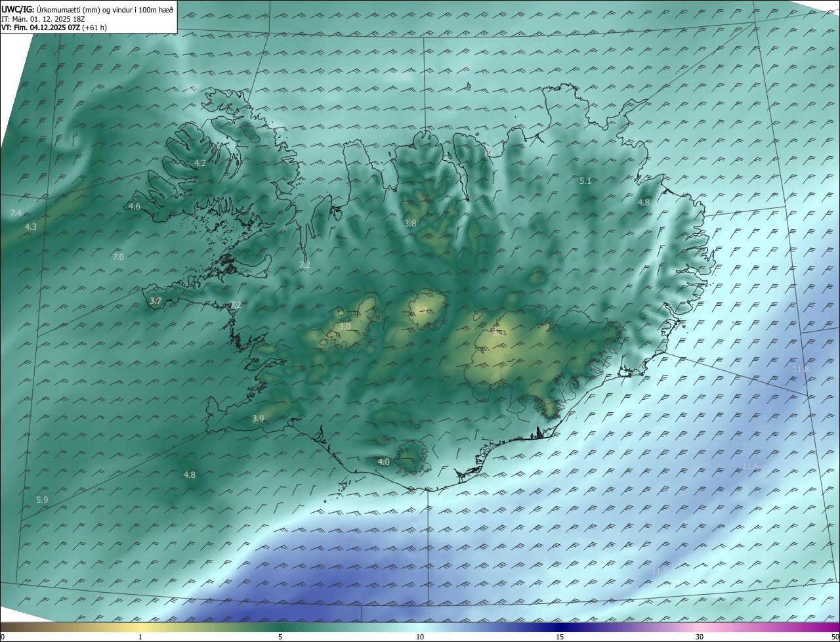The image size is (840, 642).
Task: Click the 7.0 value over the sea
Action: point(118,257)
